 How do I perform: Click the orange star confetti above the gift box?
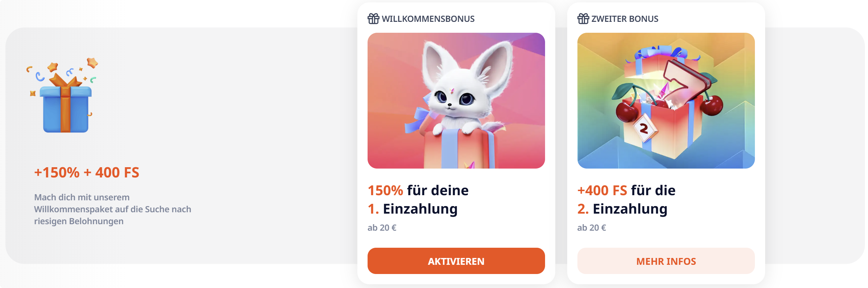[x=52, y=67]
